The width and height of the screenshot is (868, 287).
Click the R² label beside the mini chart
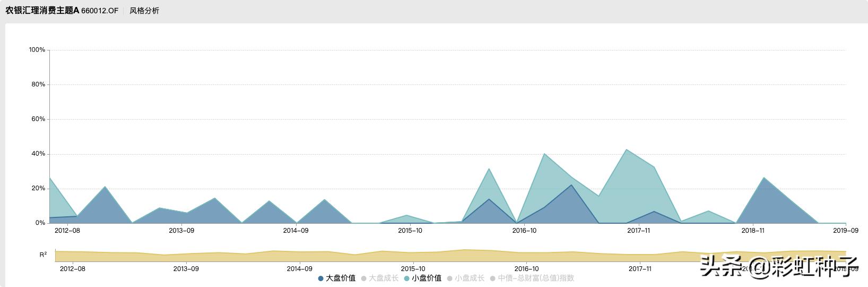coord(43,255)
